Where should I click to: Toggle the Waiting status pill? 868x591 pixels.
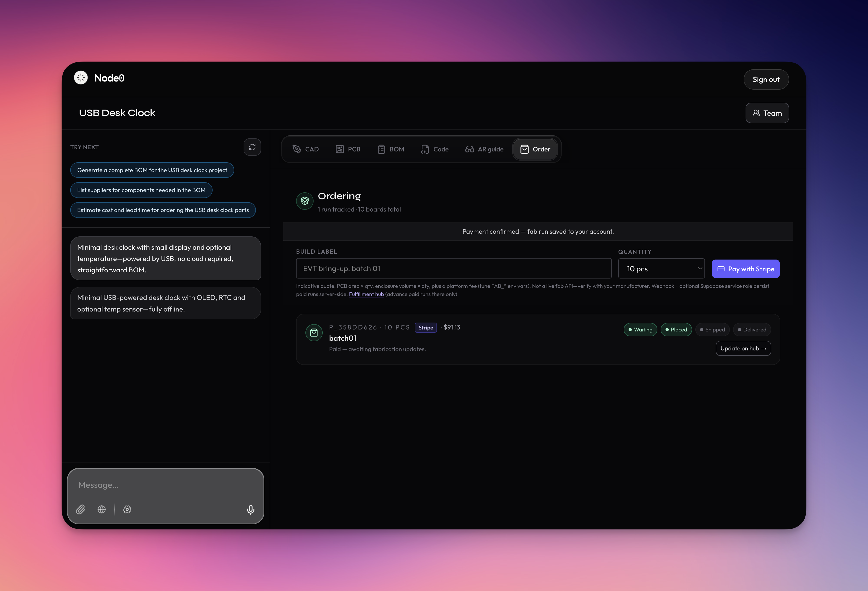click(x=640, y=330)
